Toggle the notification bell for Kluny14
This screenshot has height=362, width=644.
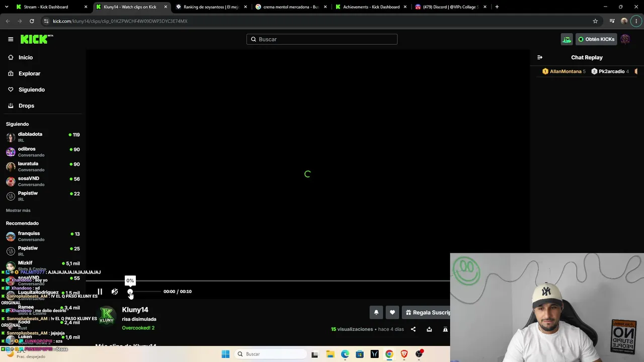coord(376,312)
